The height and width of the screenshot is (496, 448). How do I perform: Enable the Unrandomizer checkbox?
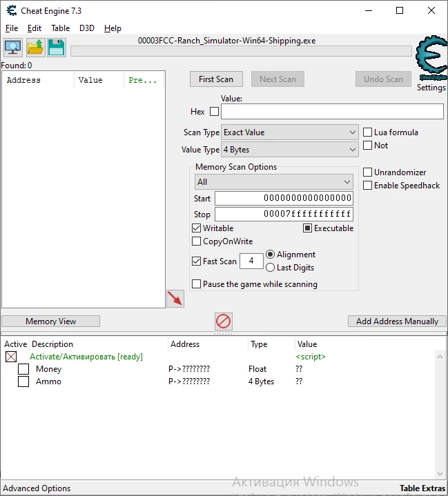tap(367, 172)
